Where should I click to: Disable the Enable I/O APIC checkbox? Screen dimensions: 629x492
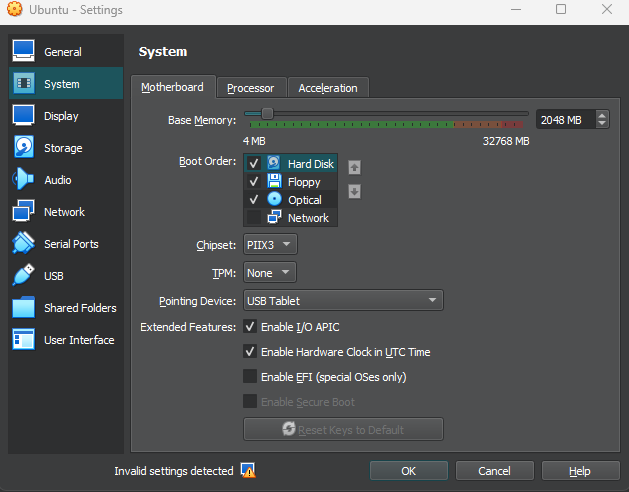coord(250,327)
